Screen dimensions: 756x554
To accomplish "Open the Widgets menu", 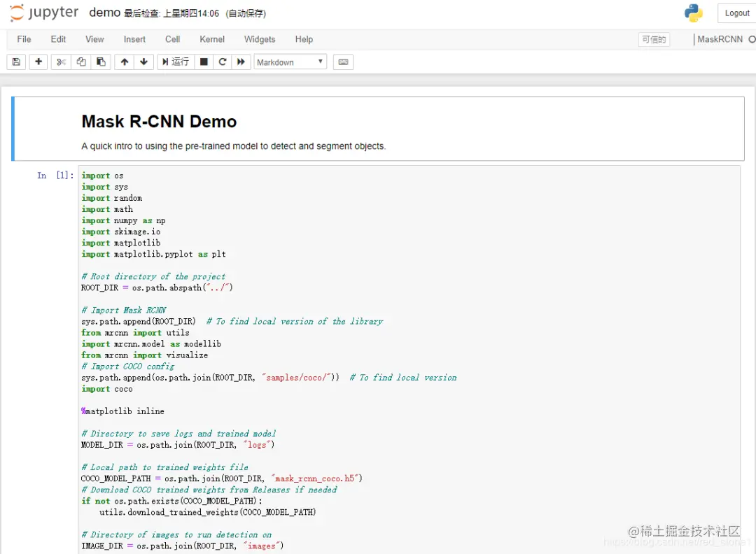I will (x=260, y=39).
